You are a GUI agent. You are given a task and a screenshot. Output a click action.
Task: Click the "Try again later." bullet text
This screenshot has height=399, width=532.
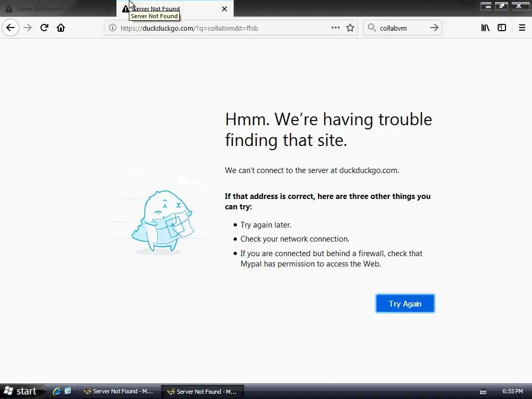[266, 225]
